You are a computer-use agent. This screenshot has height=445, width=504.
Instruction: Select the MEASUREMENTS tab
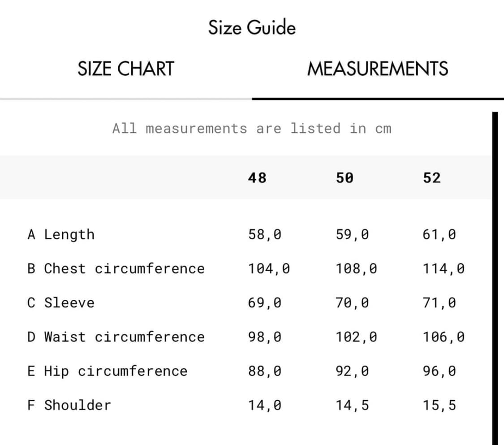tap(377, 69)
